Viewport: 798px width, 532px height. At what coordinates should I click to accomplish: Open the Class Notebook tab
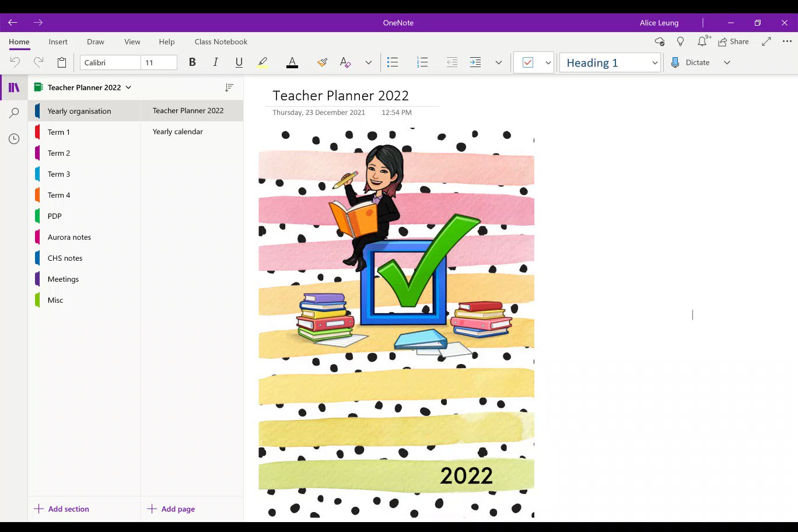[220, 41]
